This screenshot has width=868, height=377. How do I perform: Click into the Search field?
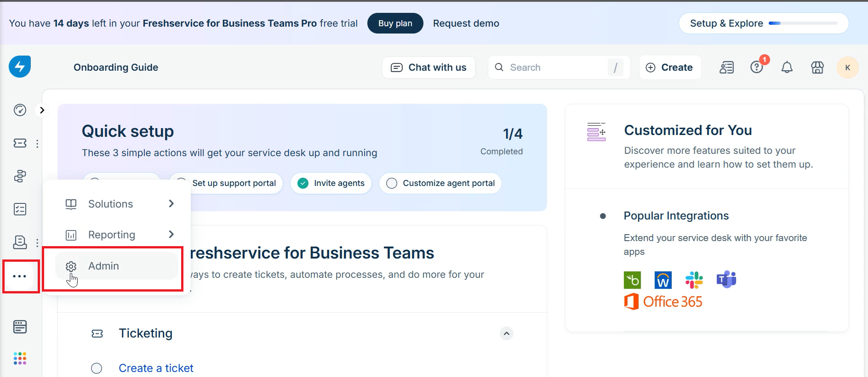(559, 68)
